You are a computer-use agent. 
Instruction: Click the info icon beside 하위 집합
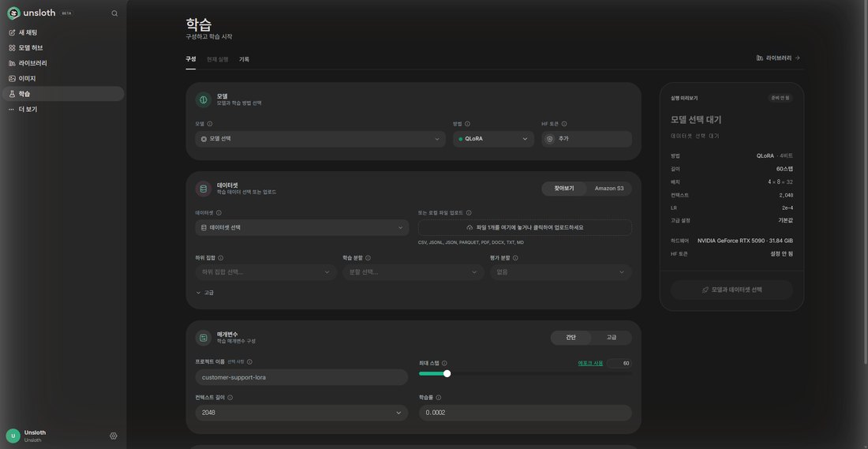click(x=221, y=258)
